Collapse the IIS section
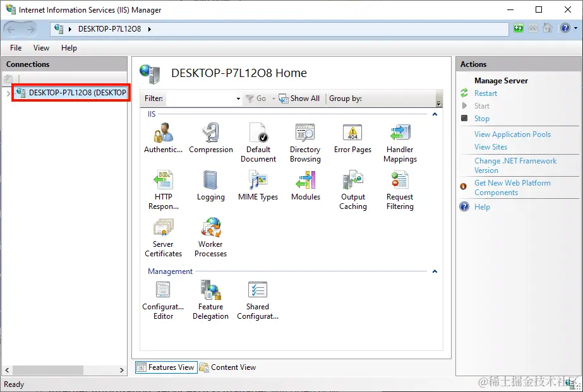This screenshot has height=392, width=583. (x=435, y=114)
